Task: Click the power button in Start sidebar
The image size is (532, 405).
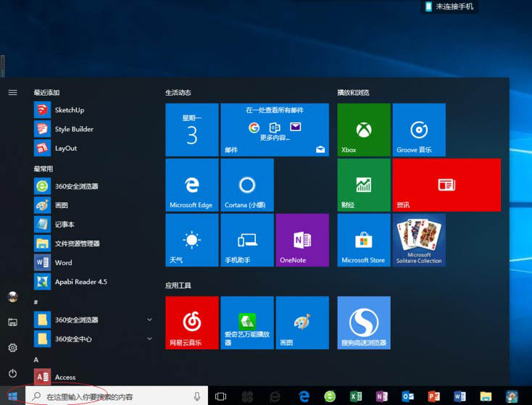Action: point(12,373)
